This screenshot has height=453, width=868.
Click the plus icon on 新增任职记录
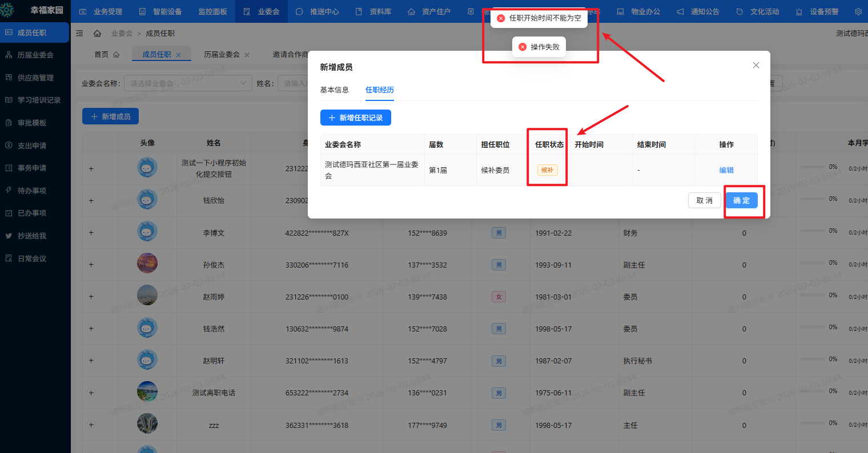pos(332,118)
